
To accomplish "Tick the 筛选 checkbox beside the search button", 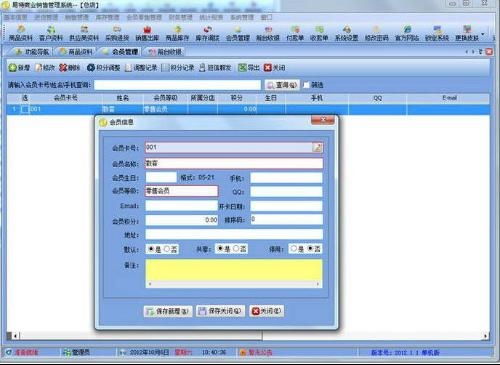I will click(x=306, y=85).
